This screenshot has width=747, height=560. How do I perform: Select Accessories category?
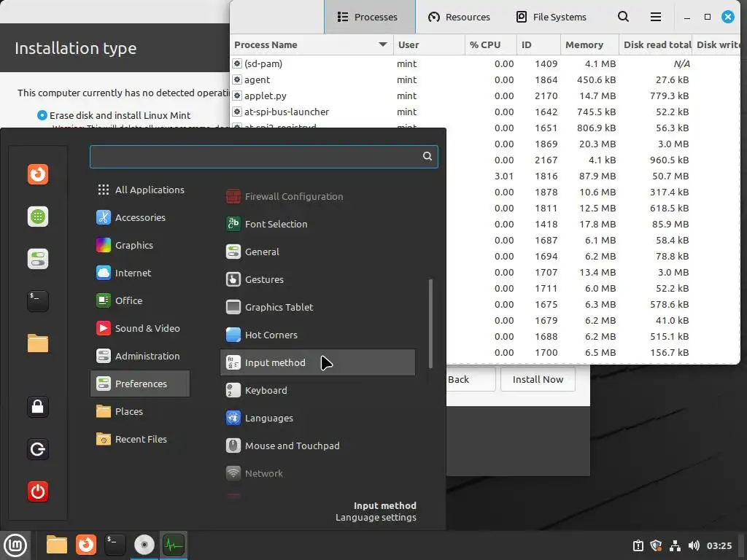pos(140,217)
